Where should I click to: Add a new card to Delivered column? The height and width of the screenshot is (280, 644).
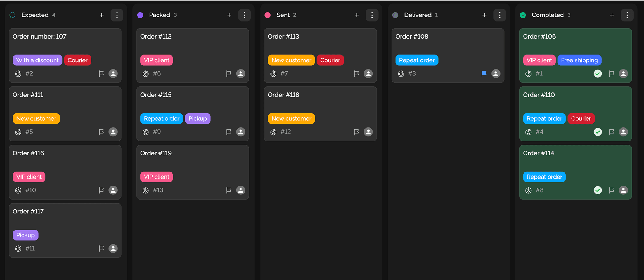pos(484,15)
